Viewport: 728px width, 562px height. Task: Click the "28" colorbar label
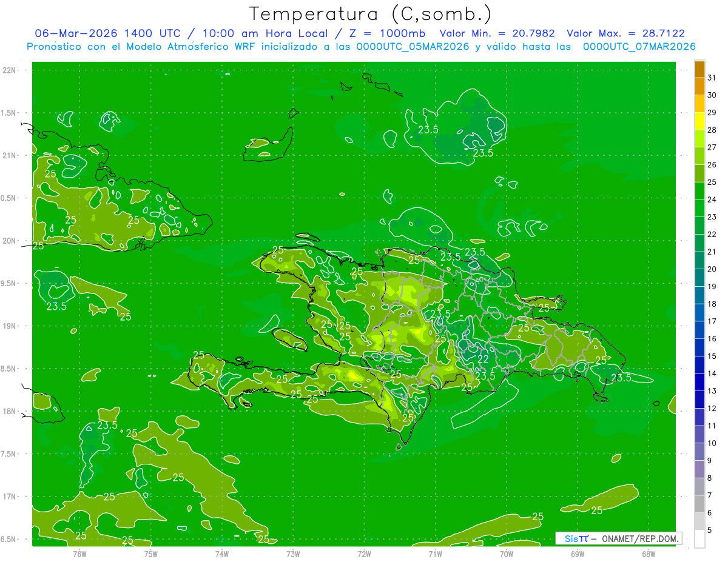click(x=712, y=130)
